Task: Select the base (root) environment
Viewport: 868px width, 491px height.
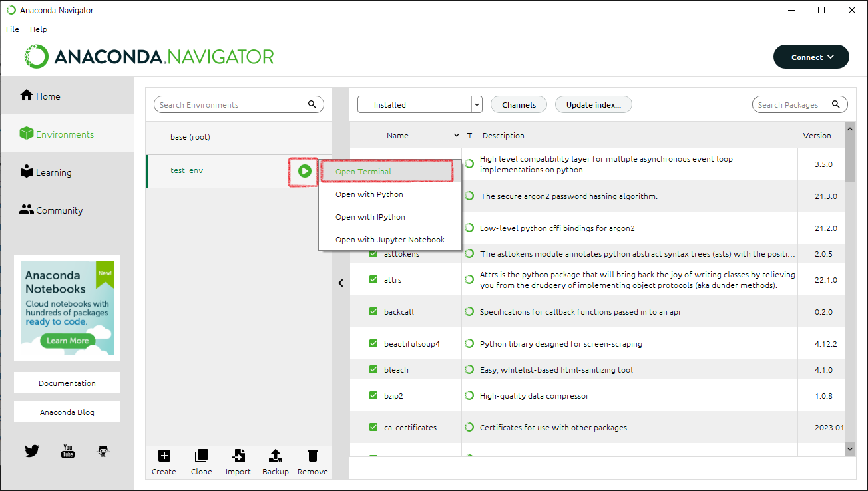Action: point(238,137)
